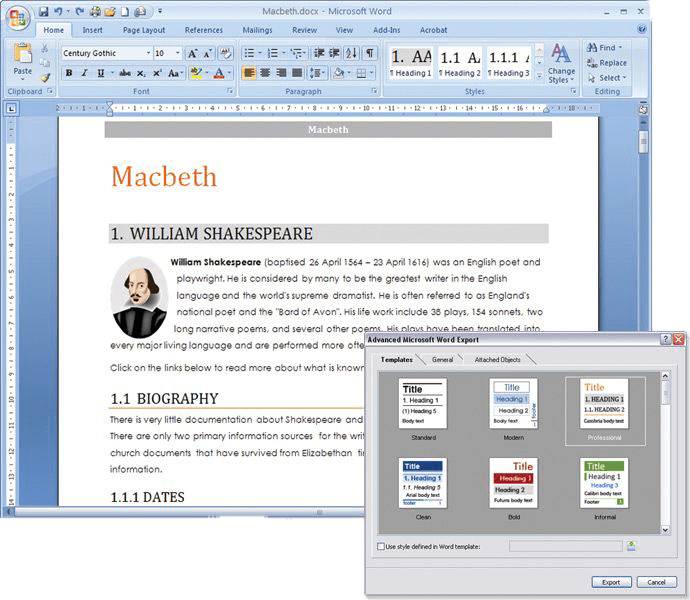Toggle bold formatting
Image resolution: width=690 pixels, height=600 pixels.
pos(69,73)
